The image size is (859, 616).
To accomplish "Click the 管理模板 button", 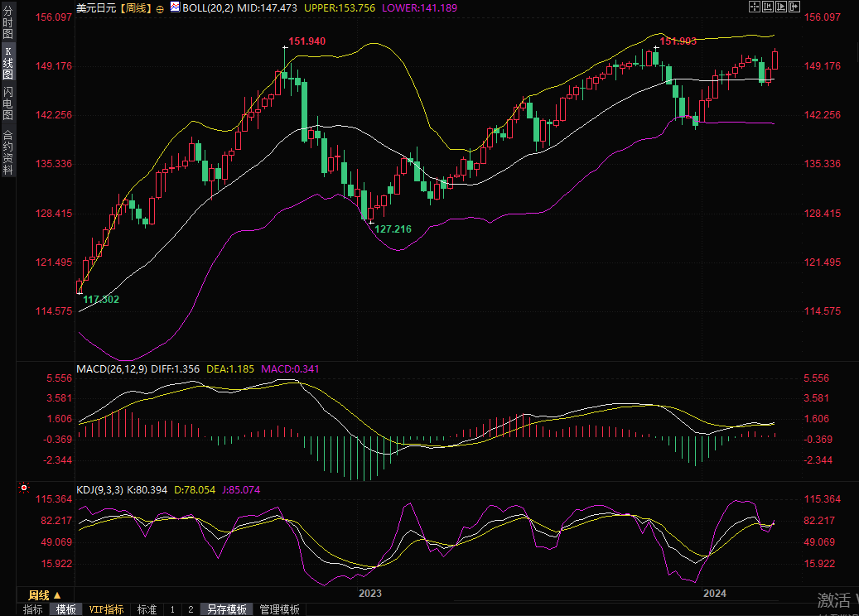I will point(279,609).
